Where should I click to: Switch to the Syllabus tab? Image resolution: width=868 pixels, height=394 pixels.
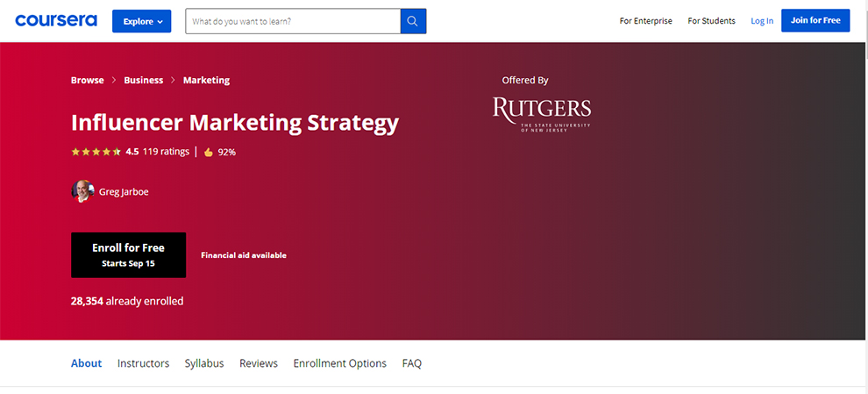click(x=204, y=363)
